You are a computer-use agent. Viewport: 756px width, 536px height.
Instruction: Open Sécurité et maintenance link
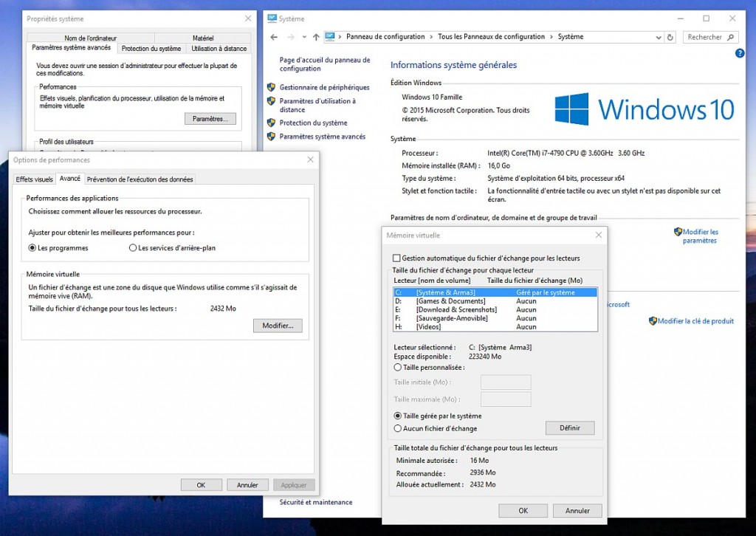[x=316, y=502]
